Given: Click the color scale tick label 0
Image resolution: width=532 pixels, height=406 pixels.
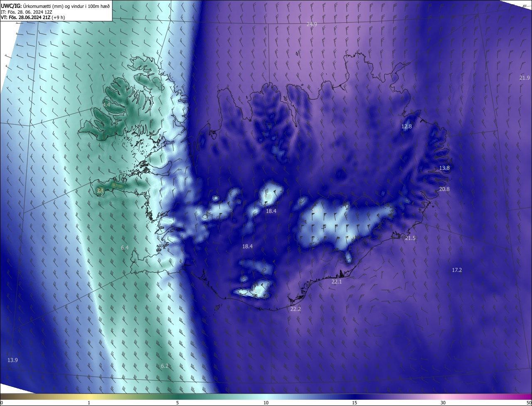Looking at the screenshot, I should click(2, 403).
